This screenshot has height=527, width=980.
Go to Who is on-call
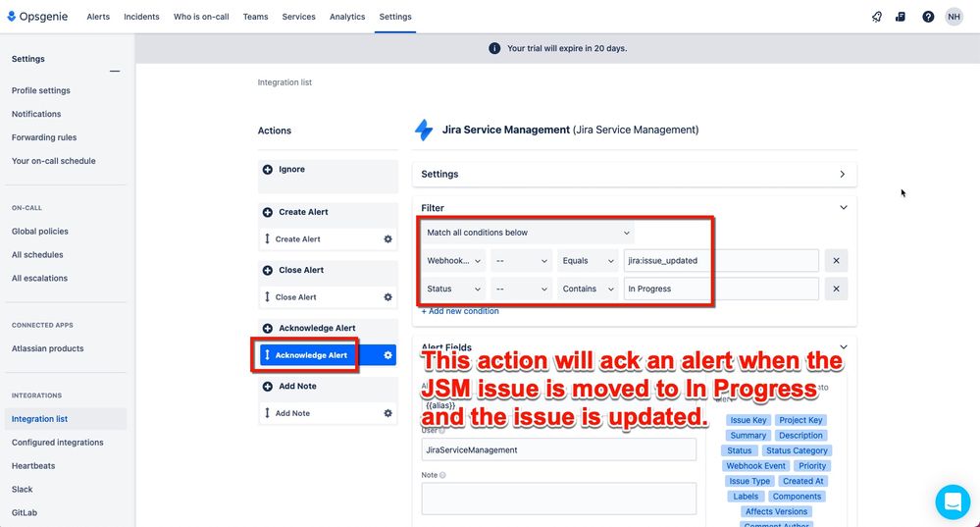coord(201,17)
